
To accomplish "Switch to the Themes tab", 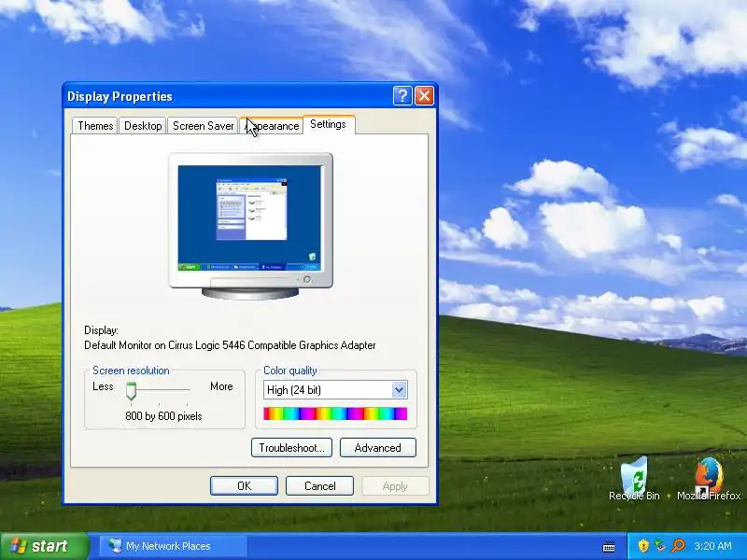I will coord(95,126).
